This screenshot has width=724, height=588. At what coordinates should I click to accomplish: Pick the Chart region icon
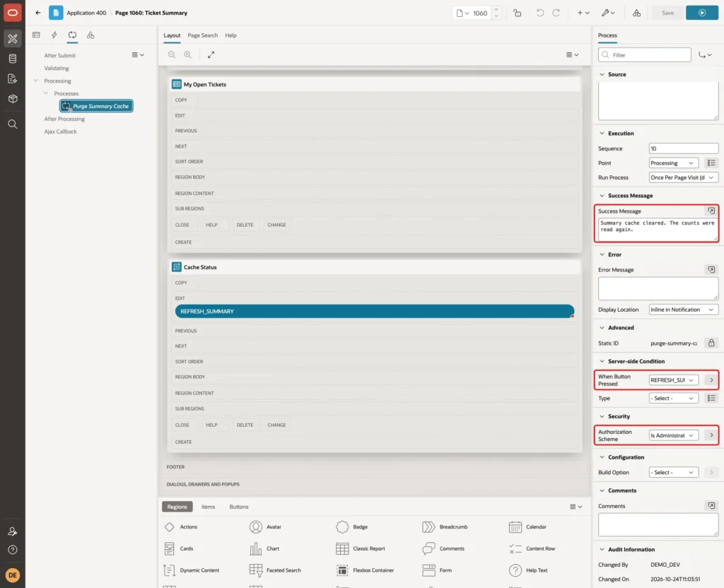coord(256,548)
